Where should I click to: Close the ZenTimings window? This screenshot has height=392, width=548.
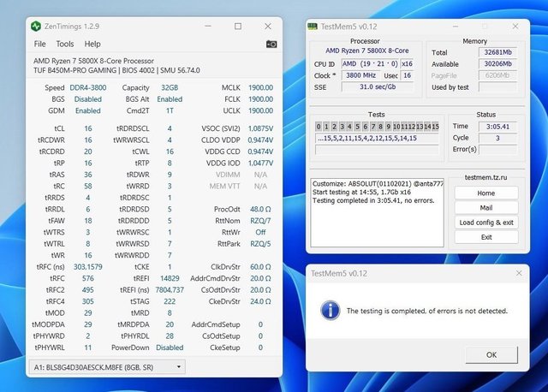pos(269,27)
